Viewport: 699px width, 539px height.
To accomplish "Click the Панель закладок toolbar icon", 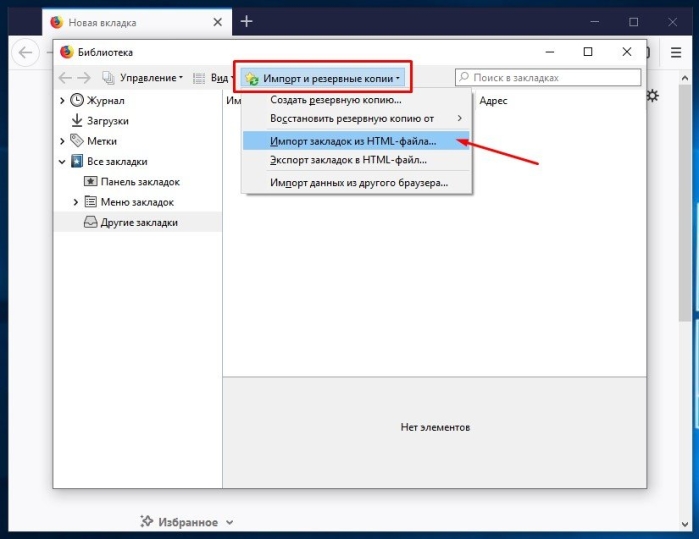I will click(90, 181).
